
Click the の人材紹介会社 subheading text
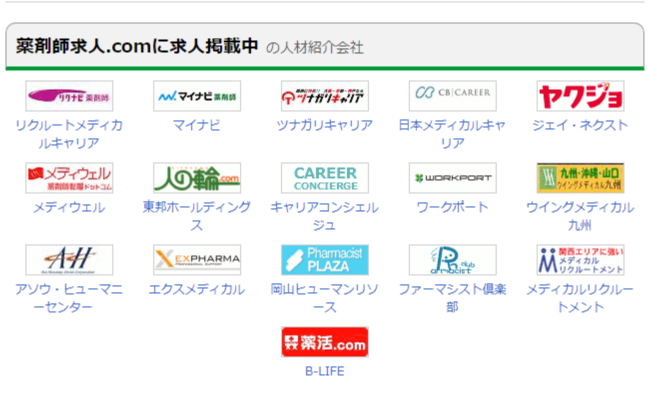tap(315, 48)
